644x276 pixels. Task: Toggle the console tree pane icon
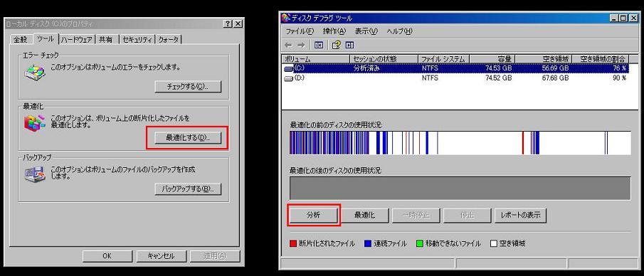(319, 46)
